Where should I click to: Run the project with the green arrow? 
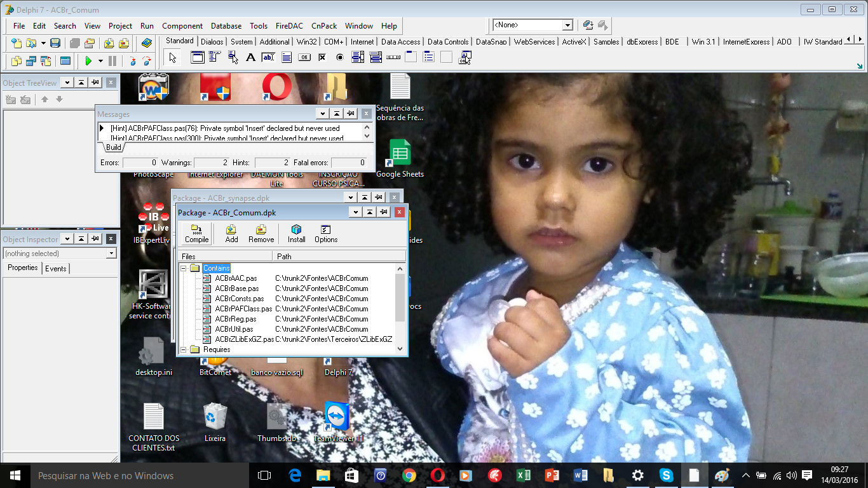coord(88,61)
